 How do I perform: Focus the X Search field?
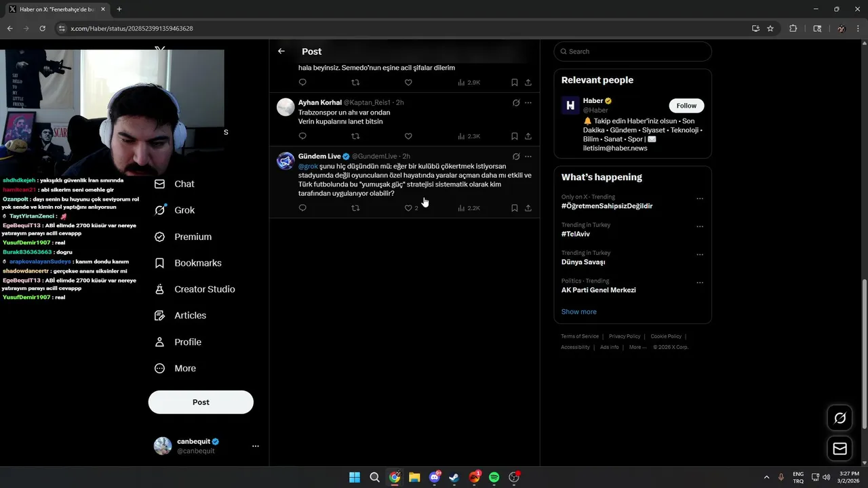tap(633, 52)
